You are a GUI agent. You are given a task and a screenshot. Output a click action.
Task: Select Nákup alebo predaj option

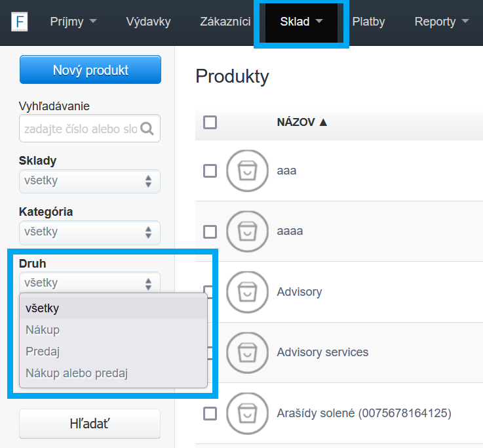pyautogui.click(x=77, y=373)
